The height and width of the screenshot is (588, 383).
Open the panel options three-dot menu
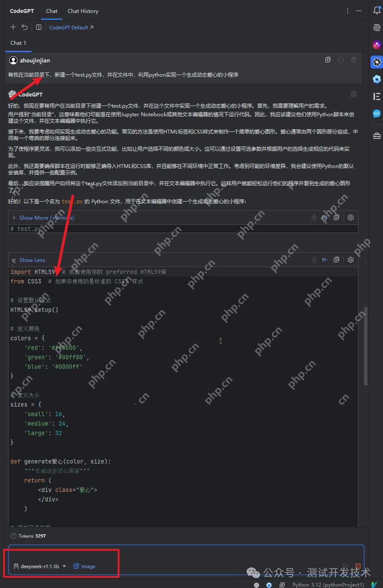coord(348,11)
